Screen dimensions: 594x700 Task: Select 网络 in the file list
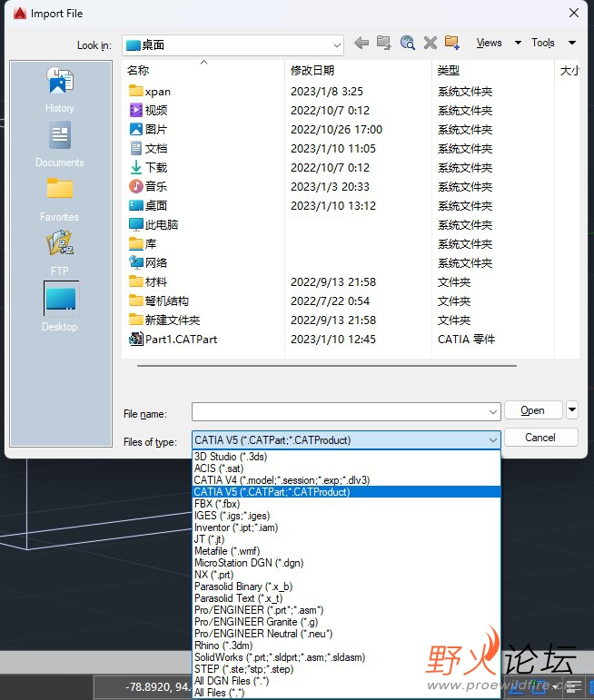point(148,263)
